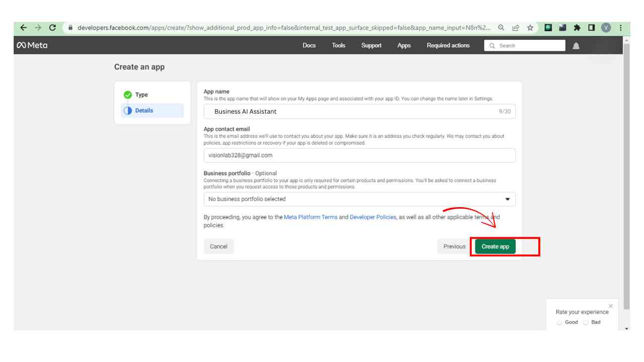644x362 pixels.
Task: Open the Apps menu in header
Action: tap(404, 46)
